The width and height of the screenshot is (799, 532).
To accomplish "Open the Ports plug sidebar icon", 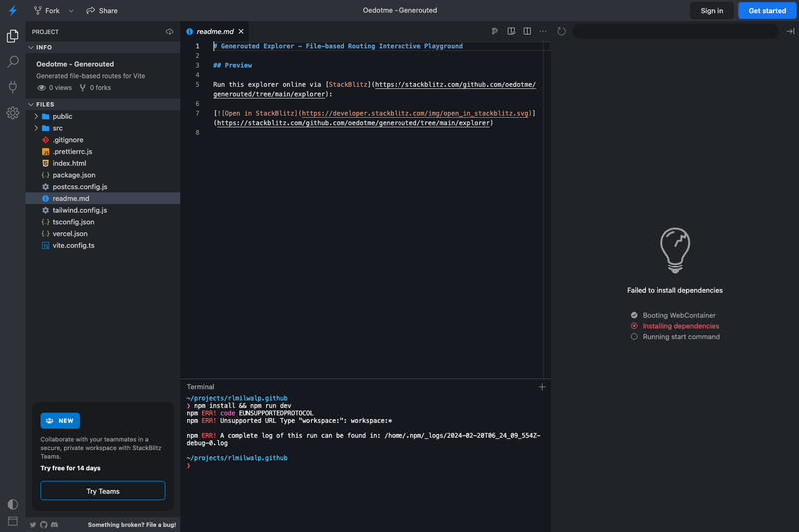I will pyautogui.click(x=13, y=87).
